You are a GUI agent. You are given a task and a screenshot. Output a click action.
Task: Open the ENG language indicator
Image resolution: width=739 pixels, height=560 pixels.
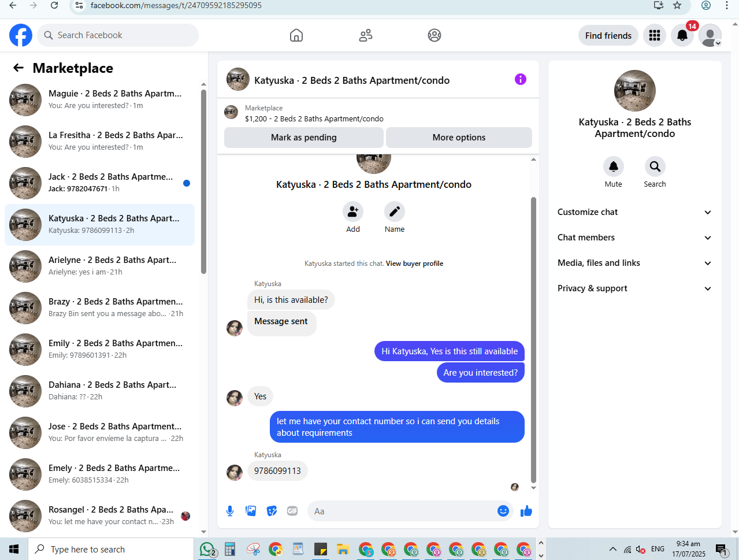click(x=658, y=549)
